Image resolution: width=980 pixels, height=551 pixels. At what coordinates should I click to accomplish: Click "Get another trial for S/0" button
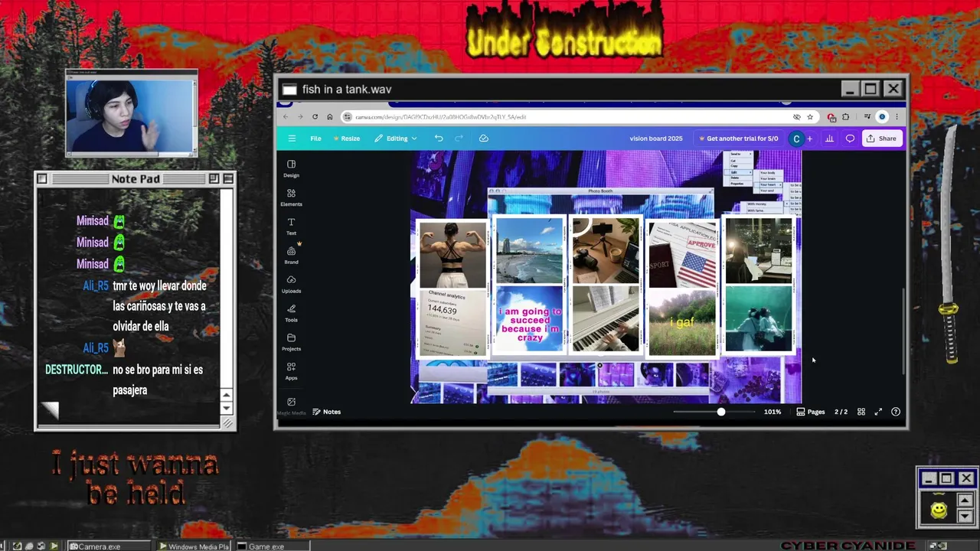pyautogui.click(x=739, y=139)
